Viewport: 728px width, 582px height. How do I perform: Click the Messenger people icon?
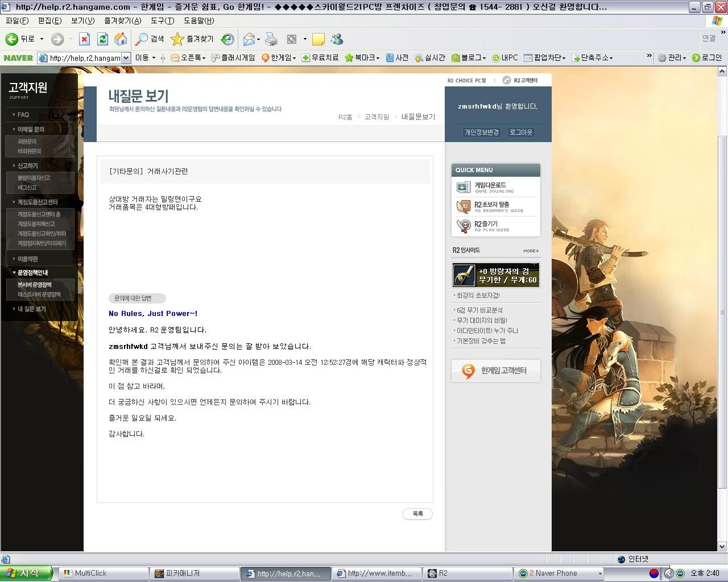[337, 39]
